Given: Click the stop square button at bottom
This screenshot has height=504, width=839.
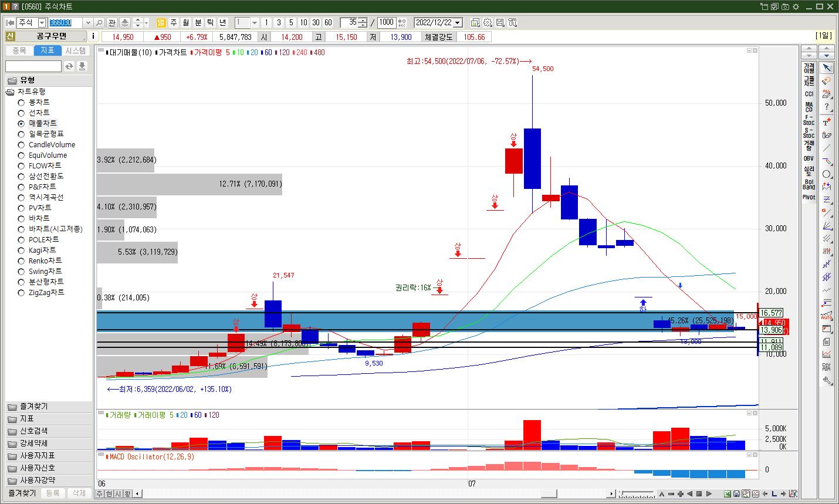Looking at the screenshot, I should click(x=699, y=494).
